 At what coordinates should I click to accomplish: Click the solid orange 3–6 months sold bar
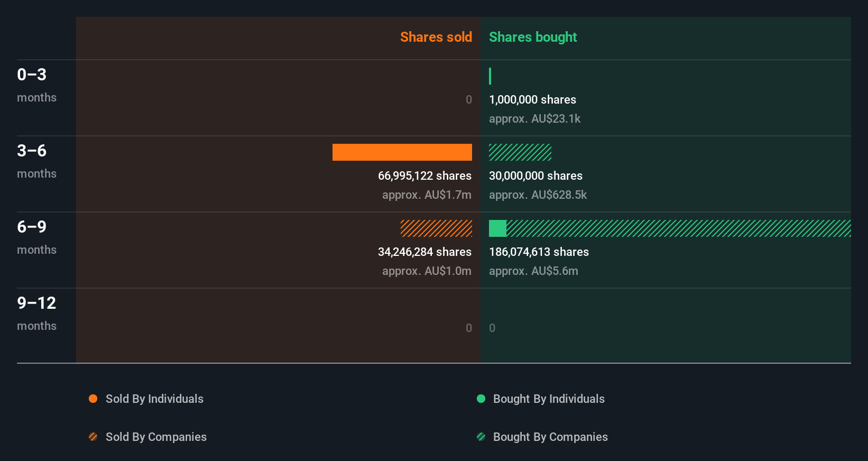[x=402, y=152]
